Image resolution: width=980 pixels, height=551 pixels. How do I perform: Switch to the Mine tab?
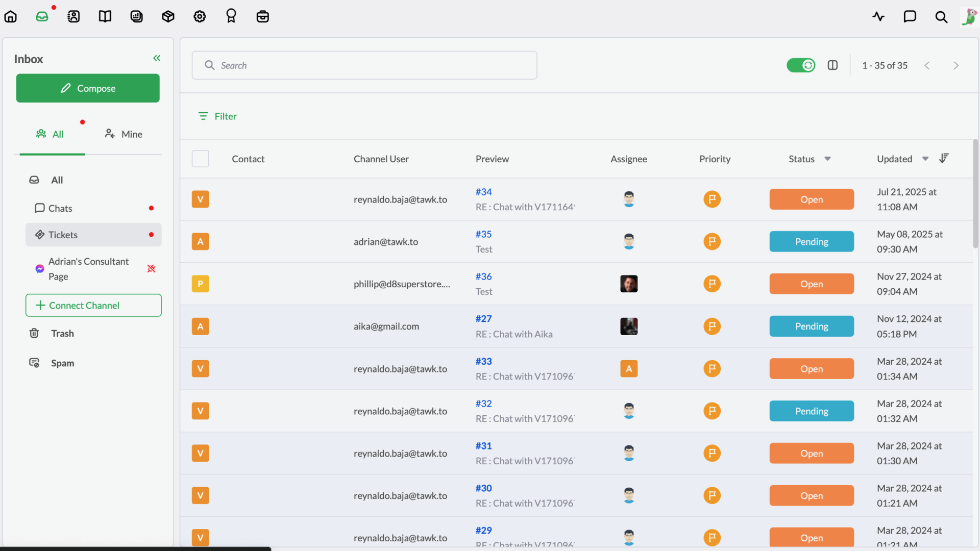124,134
